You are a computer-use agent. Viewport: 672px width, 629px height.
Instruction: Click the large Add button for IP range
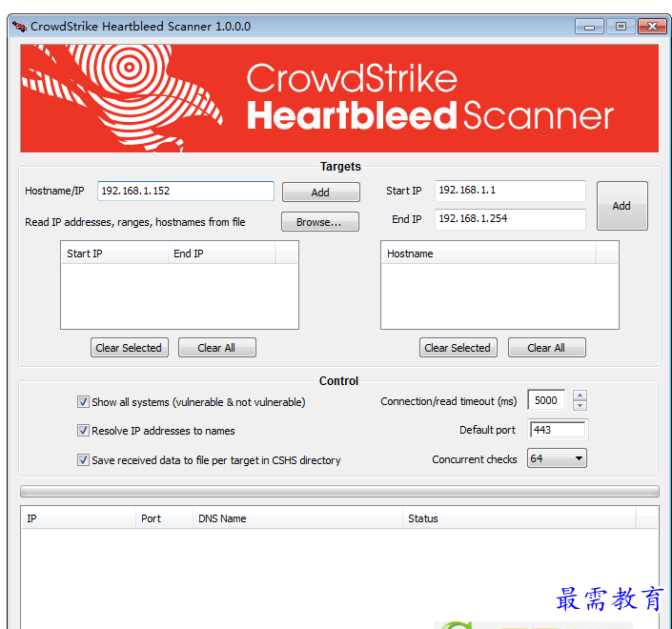[621, 206]
